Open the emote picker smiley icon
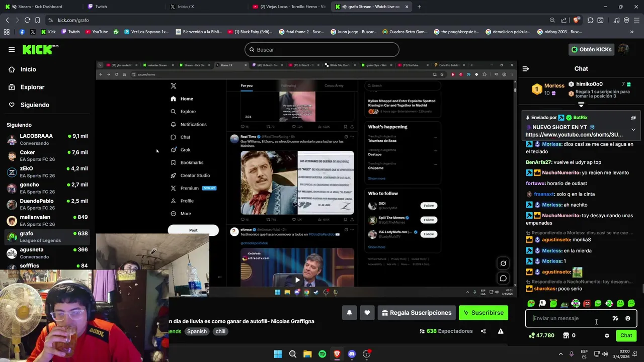 point(628,318)
